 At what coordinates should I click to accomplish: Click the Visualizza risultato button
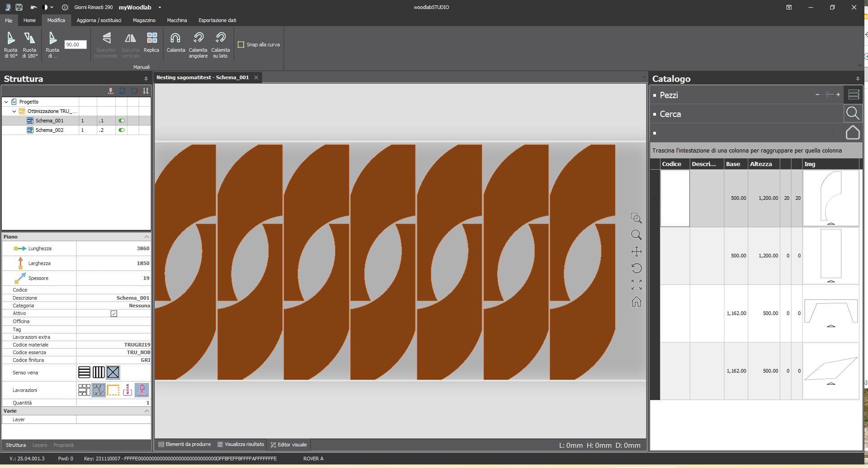(241, 445)
